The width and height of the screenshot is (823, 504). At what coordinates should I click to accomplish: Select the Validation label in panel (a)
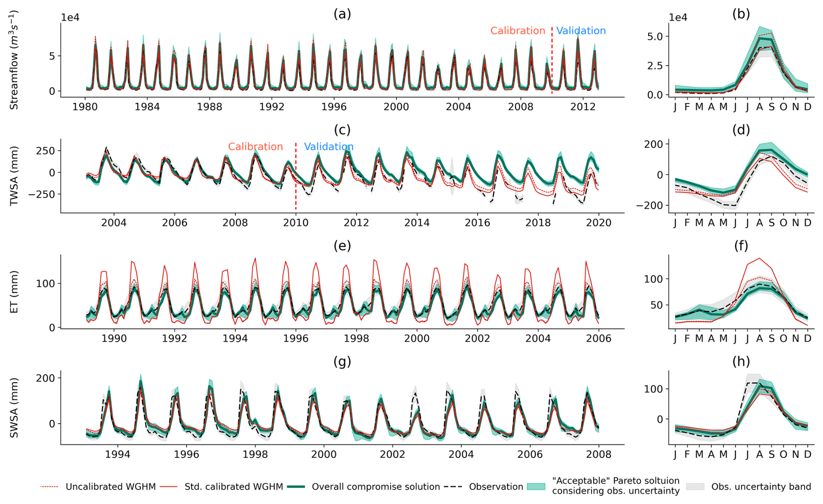pos(581,31)
